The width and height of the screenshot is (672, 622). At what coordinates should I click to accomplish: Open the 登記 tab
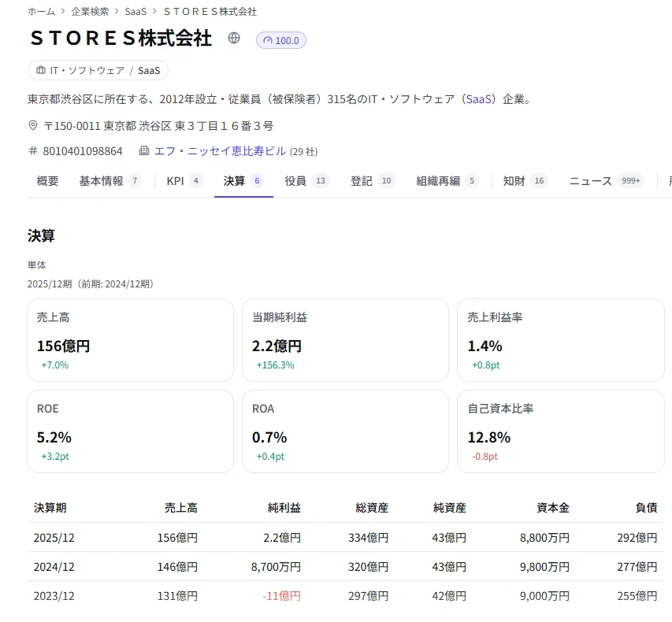373,181
